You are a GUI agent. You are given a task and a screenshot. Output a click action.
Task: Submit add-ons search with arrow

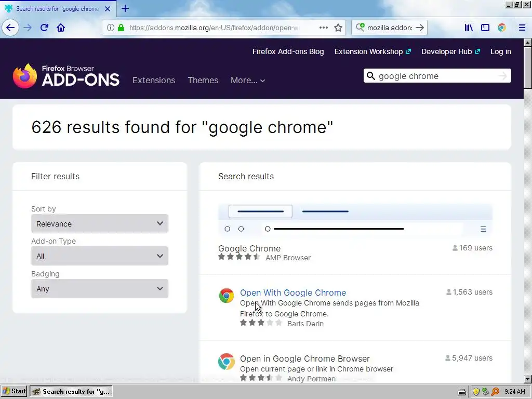pyautogui.click(x=502, y=76)
